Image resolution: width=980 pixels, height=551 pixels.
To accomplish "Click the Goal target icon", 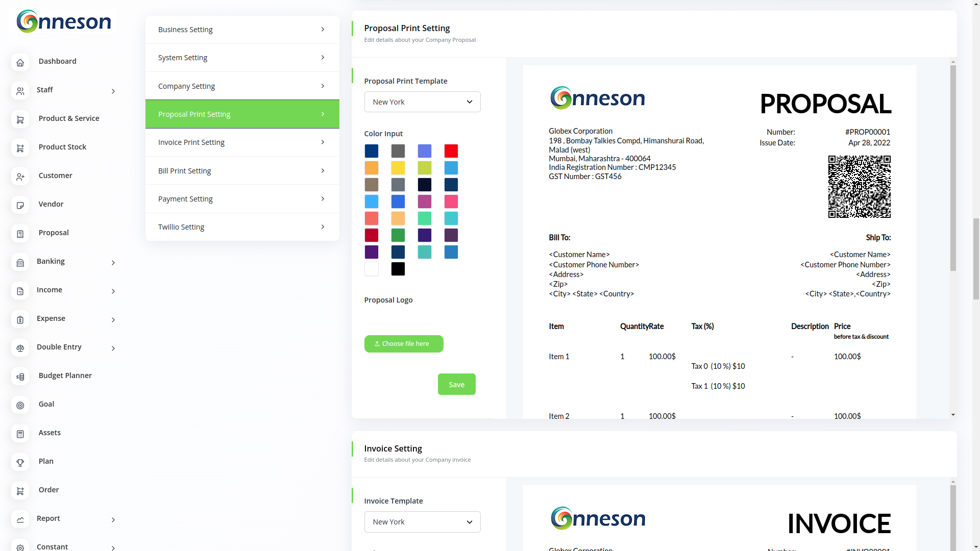I will (20, 405).
